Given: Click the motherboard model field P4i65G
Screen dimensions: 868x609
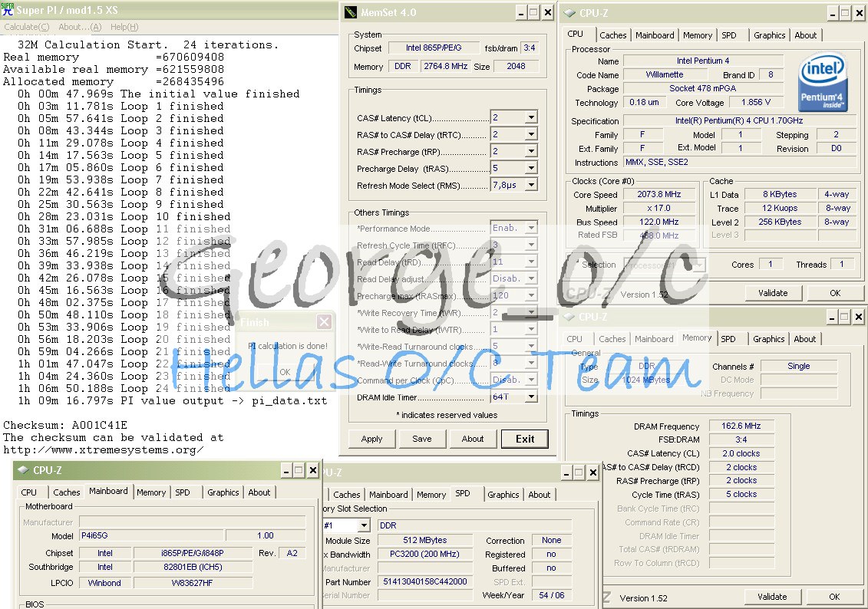Looking at the screenshot, I should [152, 535].
